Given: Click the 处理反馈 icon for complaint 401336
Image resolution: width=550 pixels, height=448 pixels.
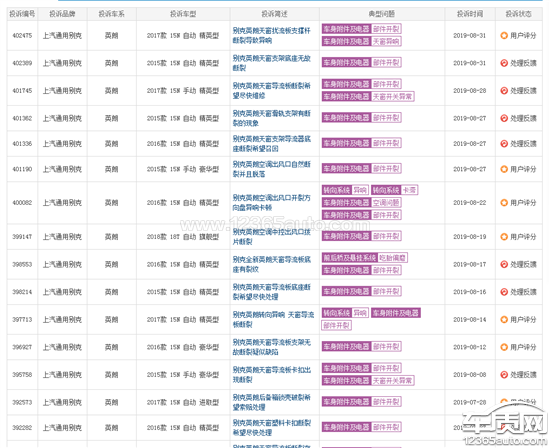Looking at the screenshot, I should [x=504, y=143].
